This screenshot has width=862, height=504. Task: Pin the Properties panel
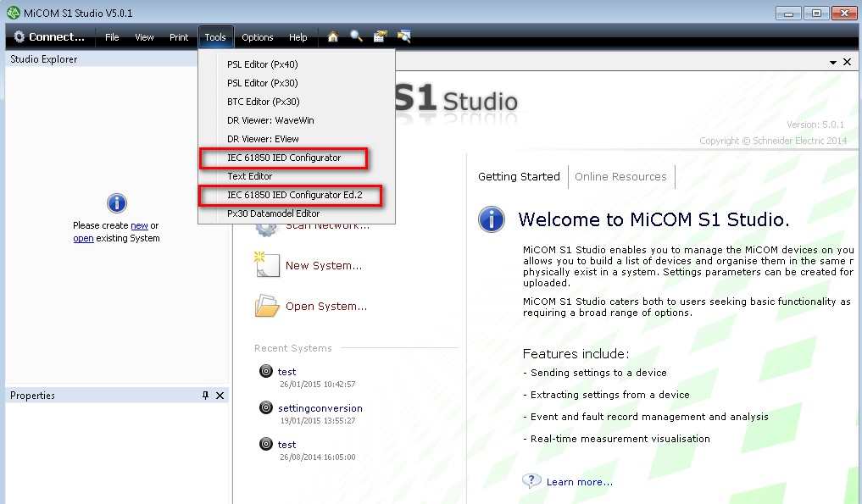205,396
